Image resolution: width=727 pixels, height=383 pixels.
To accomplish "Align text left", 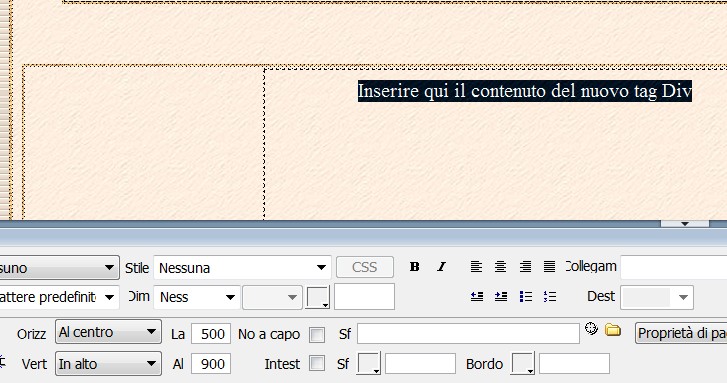I will [x=476, y=267].
